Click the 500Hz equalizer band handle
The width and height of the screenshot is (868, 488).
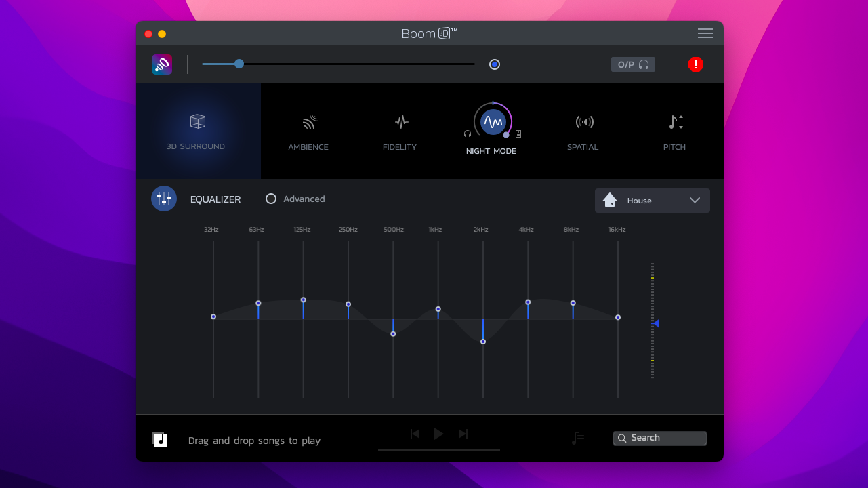point(393,333)
